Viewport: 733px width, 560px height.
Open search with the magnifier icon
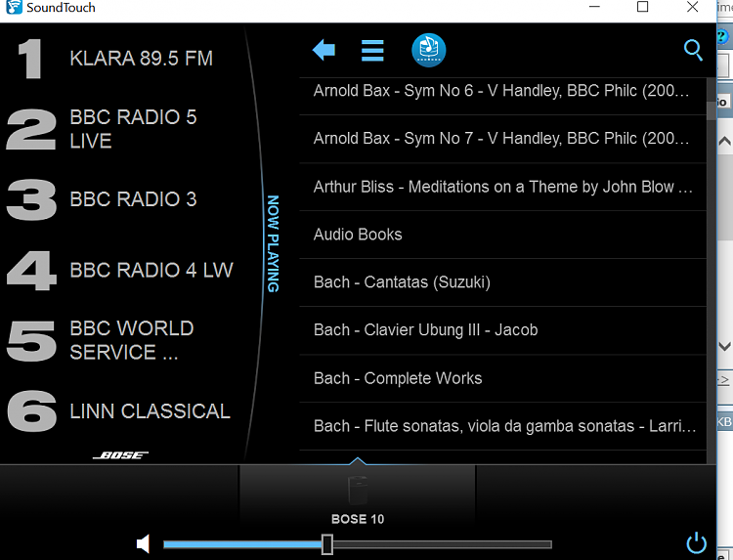point(693,50)
